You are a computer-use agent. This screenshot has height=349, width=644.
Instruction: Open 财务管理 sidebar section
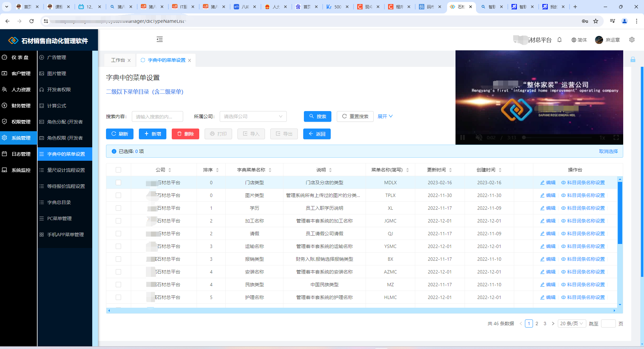point(18,106)
